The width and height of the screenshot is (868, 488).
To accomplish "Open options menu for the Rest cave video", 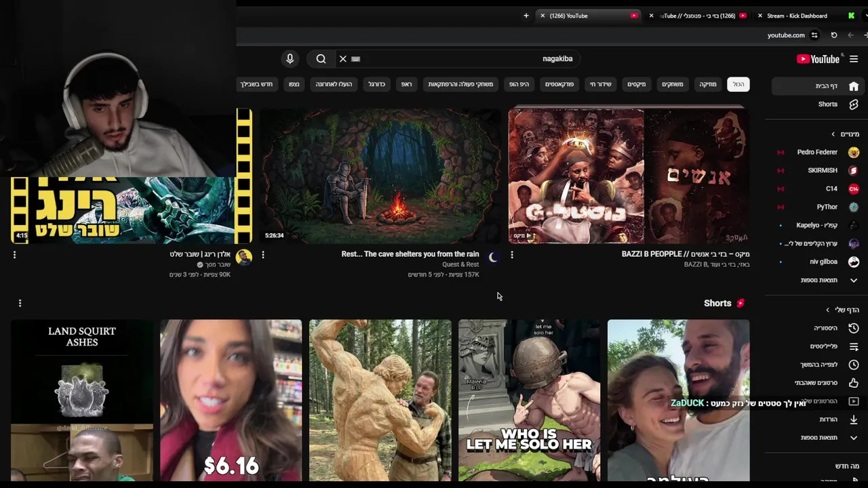I will 263,255.
